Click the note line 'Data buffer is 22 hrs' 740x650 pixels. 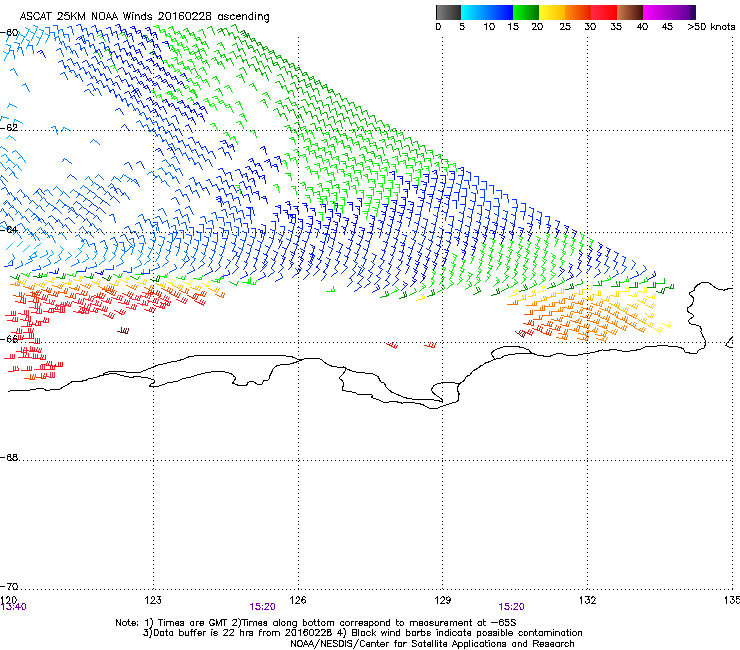(362, 633)
